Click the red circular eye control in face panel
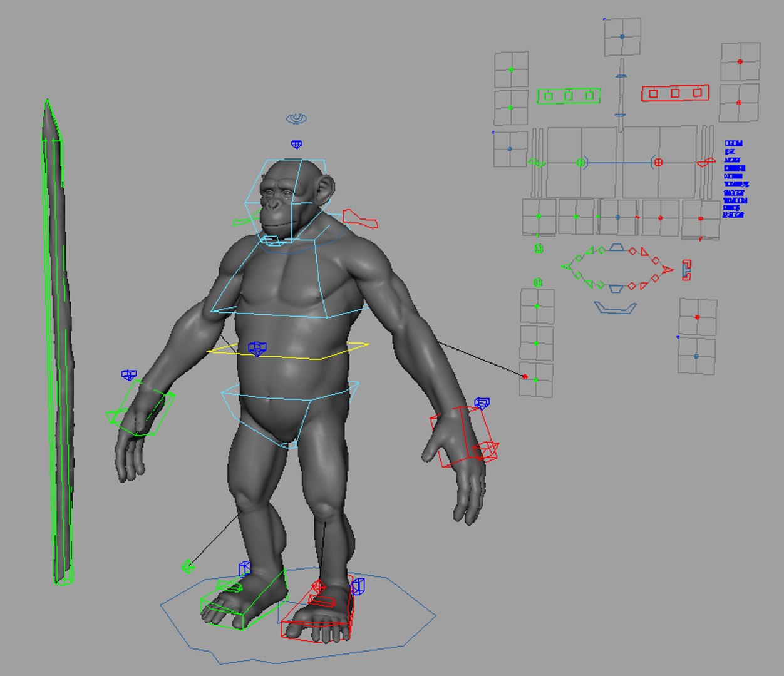 click(658, 163)
